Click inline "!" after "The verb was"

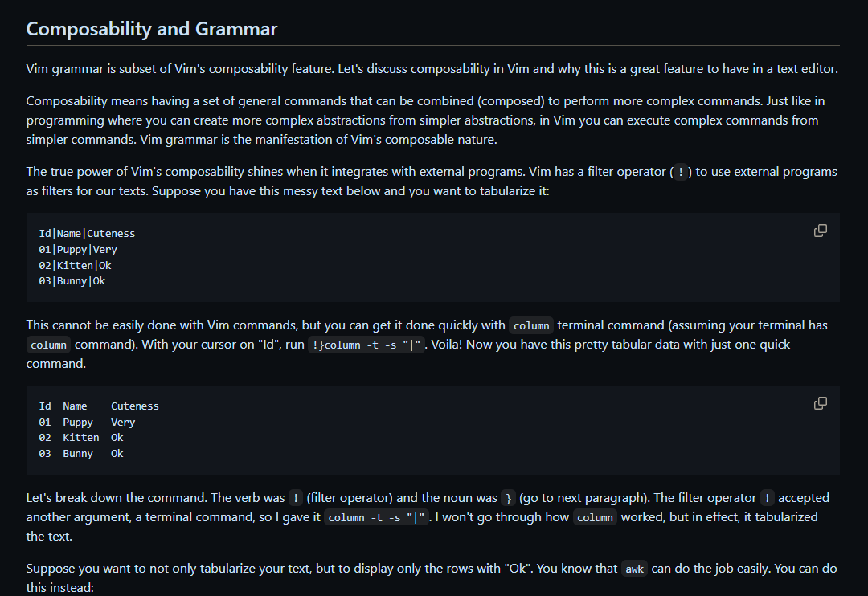pyautogui.click(x=296, y=499)
